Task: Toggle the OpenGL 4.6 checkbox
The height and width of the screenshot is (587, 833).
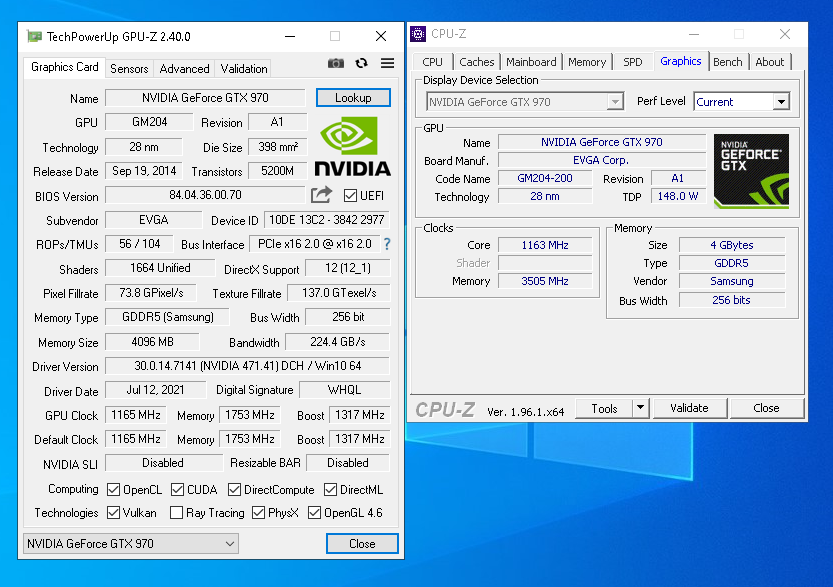Action: (314, 513)
